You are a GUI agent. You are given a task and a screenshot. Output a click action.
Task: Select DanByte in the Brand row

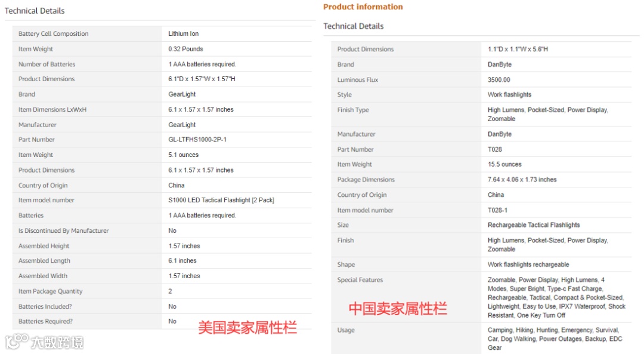point(500,64)
